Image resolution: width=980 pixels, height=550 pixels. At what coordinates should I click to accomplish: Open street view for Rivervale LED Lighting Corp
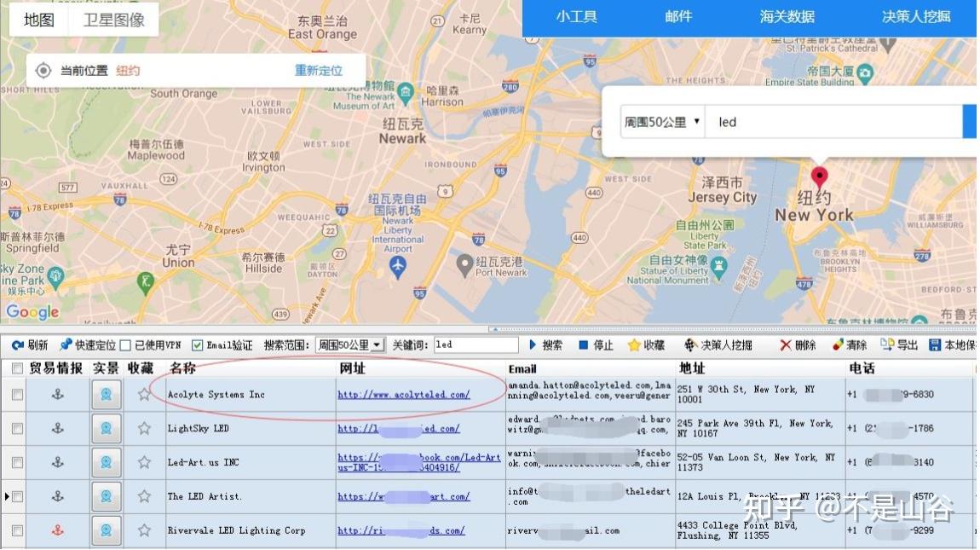pyautogui.click(x=107, y=530)
